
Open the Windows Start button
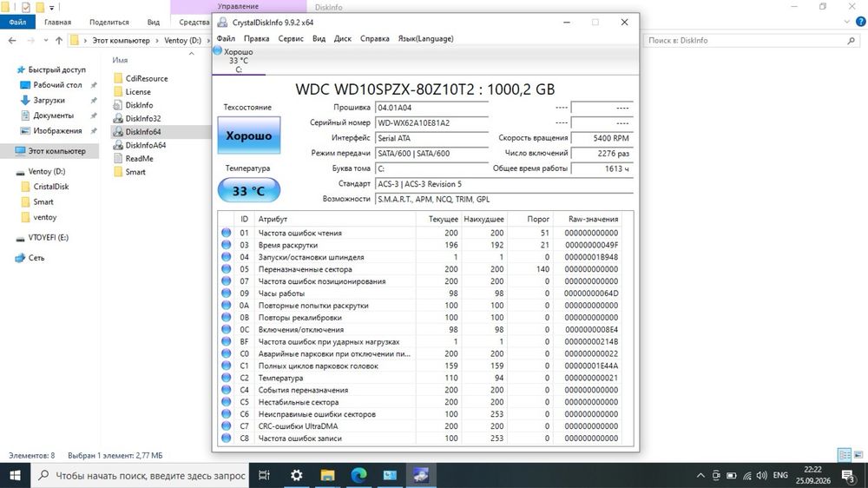coord(15,475)
